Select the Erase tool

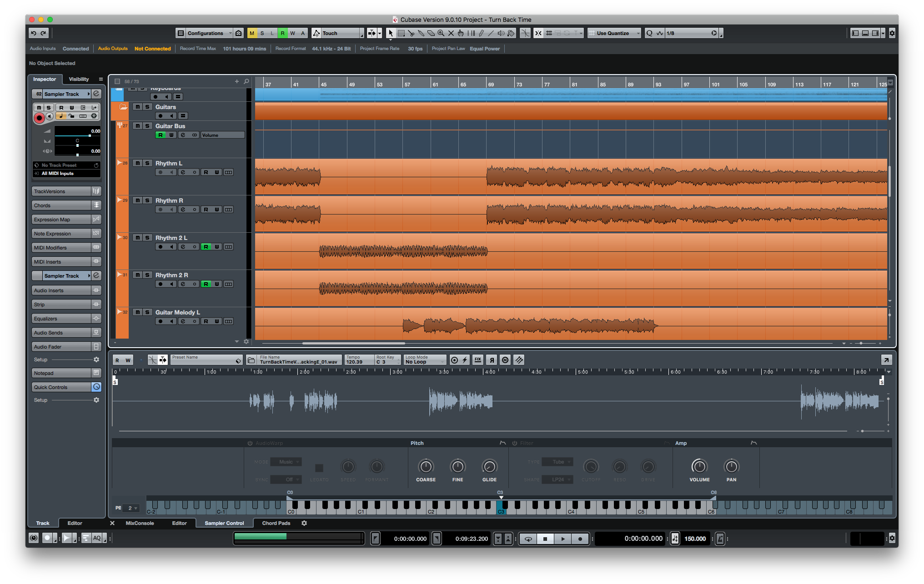coord(431,33)
